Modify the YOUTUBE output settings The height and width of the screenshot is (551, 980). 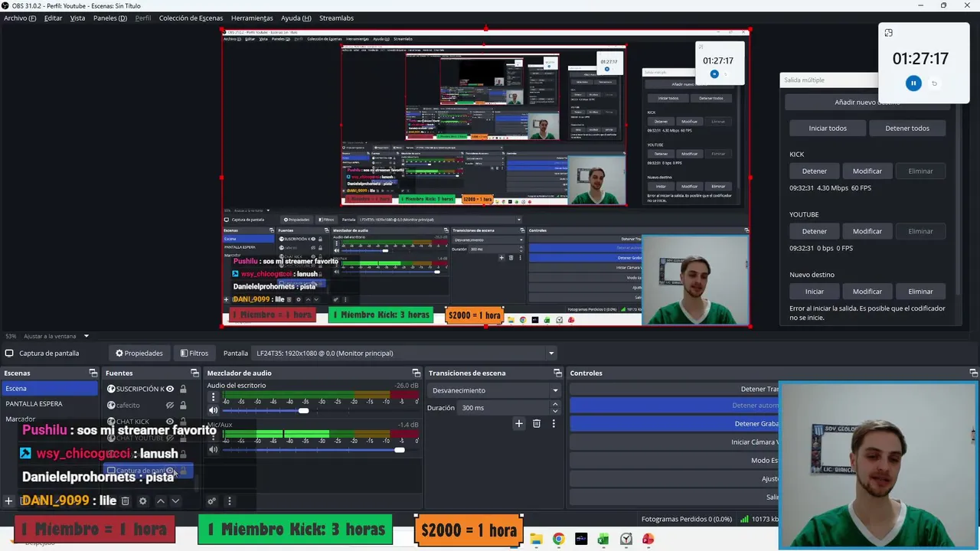pyautogui.click(x=867, y=231)
